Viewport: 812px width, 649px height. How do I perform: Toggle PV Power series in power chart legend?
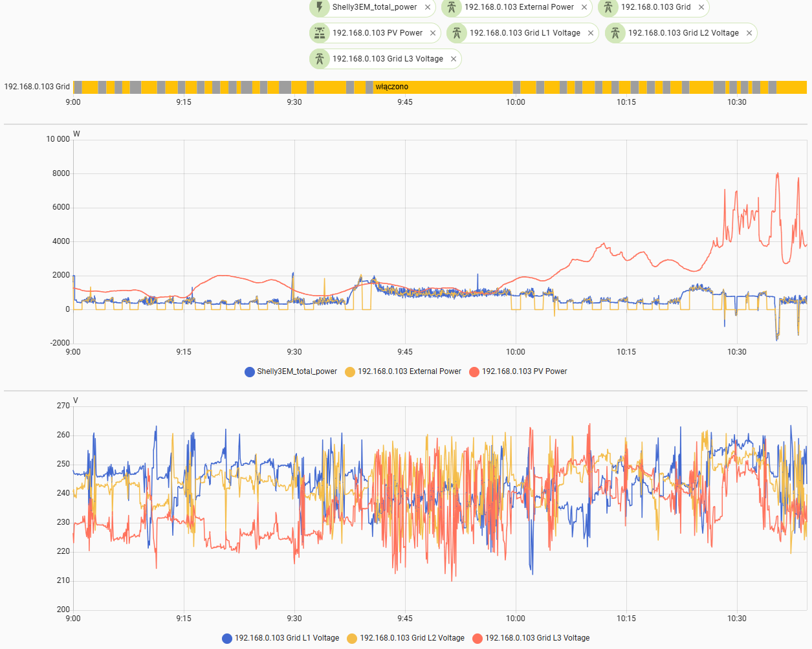(x=518, y=371)
